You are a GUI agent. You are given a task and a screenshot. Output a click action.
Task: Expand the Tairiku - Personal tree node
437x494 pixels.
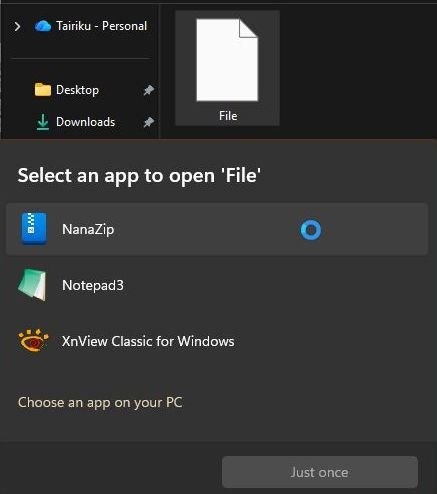[x=17, y=26]
